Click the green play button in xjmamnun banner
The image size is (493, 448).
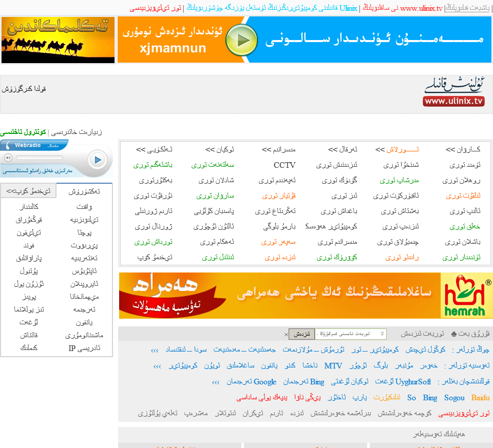click(241, 40)
